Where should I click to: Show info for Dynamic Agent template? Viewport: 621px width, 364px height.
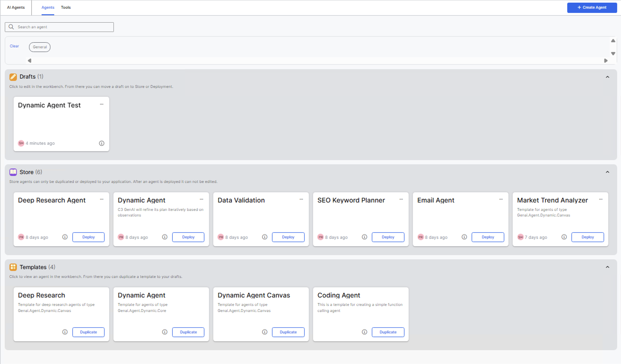pyautogui.click(x=165, y=332)
